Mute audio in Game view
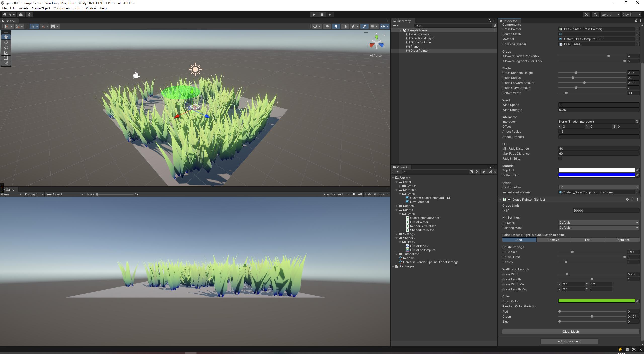This screenshot has width=644, height=354. (353, 194)
